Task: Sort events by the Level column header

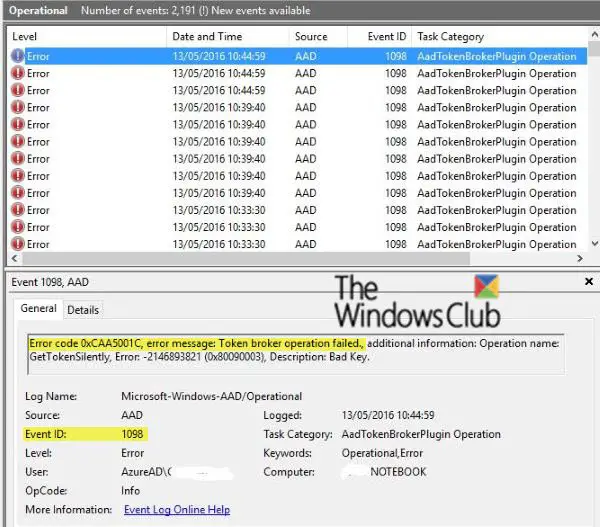Action: click(x=24, y=37)
